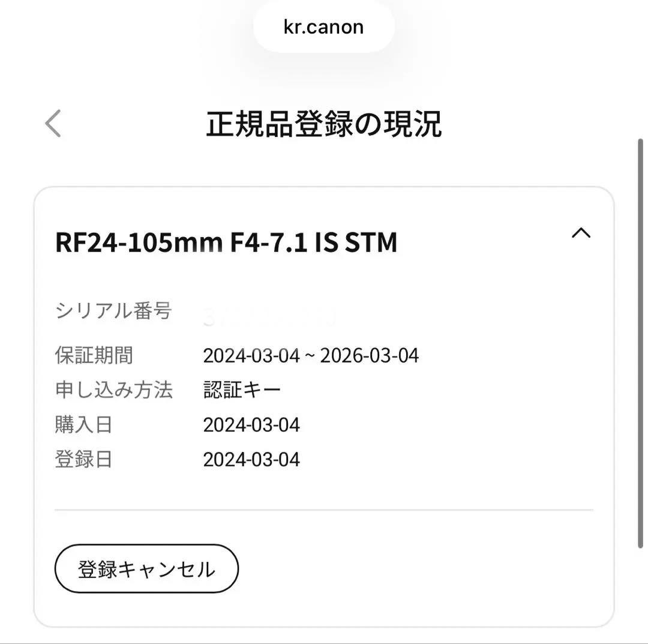Collapse the RF24-105mm product card chevron

[581, 233]
